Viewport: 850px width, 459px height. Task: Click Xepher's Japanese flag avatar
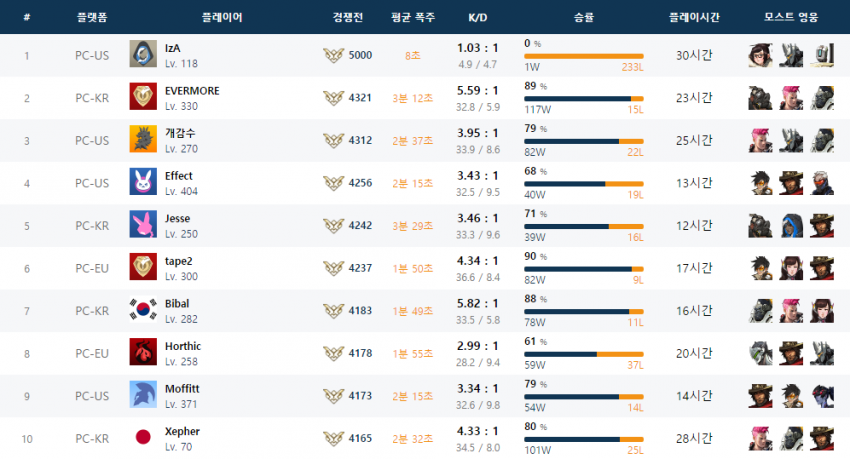pos(143,438)
